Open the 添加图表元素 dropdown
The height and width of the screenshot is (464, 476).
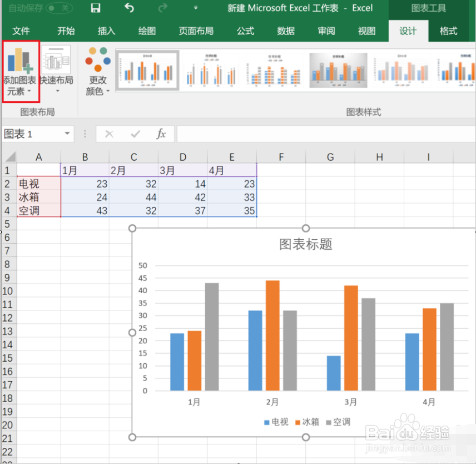pos(20,72)
